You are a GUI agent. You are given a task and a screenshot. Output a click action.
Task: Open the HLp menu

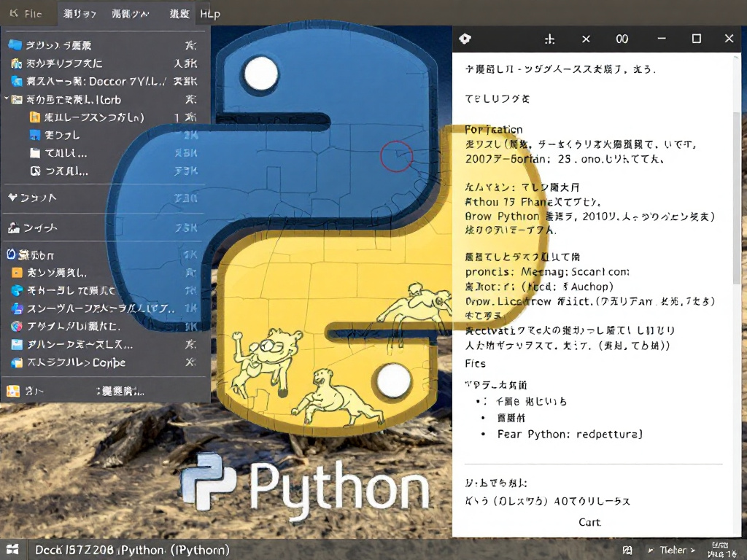[210, 14]
